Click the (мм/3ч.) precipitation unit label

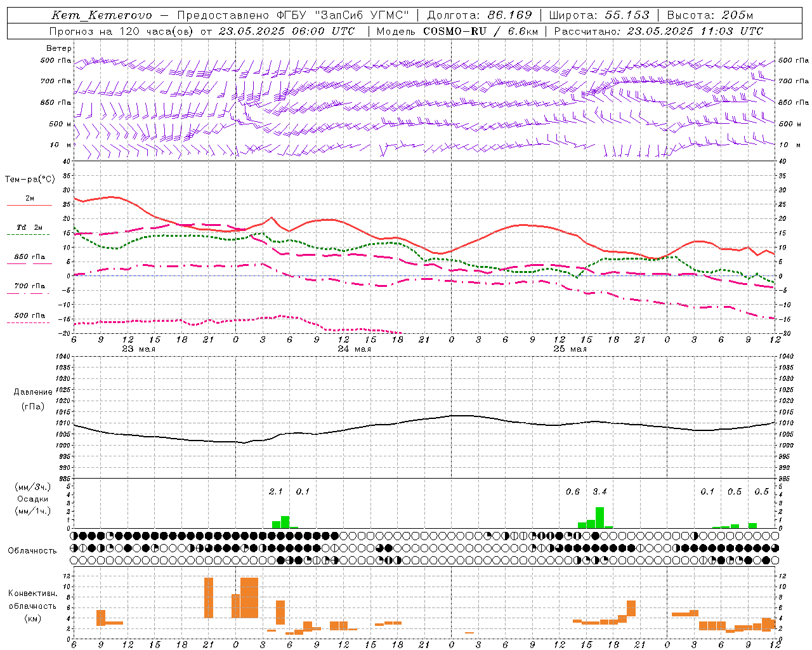[32, 487]
